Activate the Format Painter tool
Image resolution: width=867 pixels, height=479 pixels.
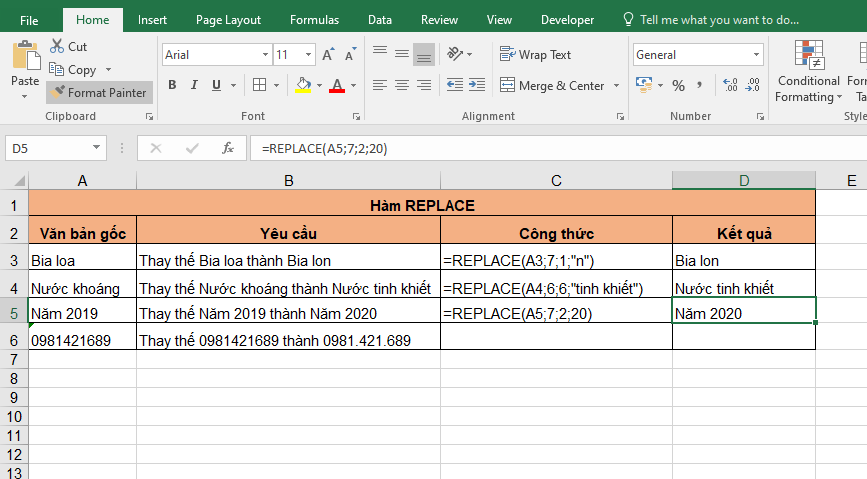[x=99, y=92]
